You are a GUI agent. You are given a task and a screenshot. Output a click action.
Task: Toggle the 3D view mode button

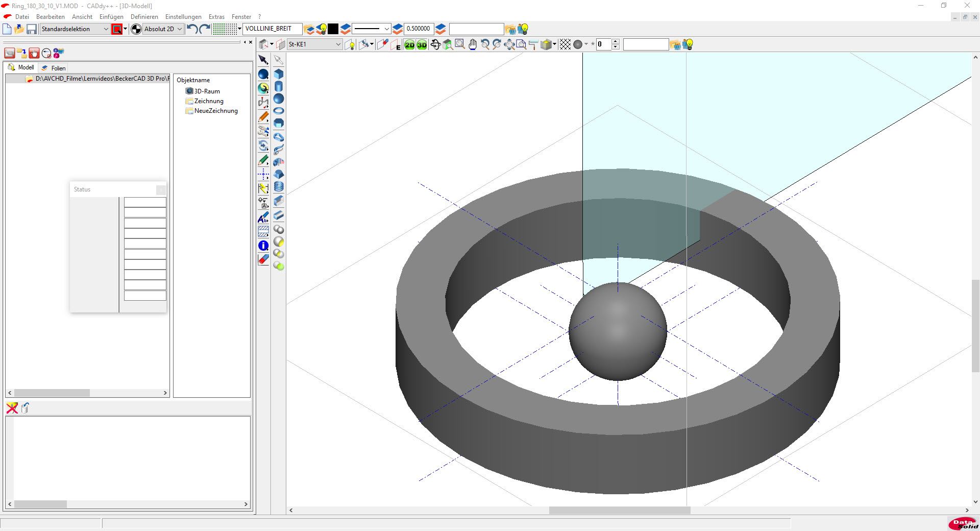coord(422,45)
